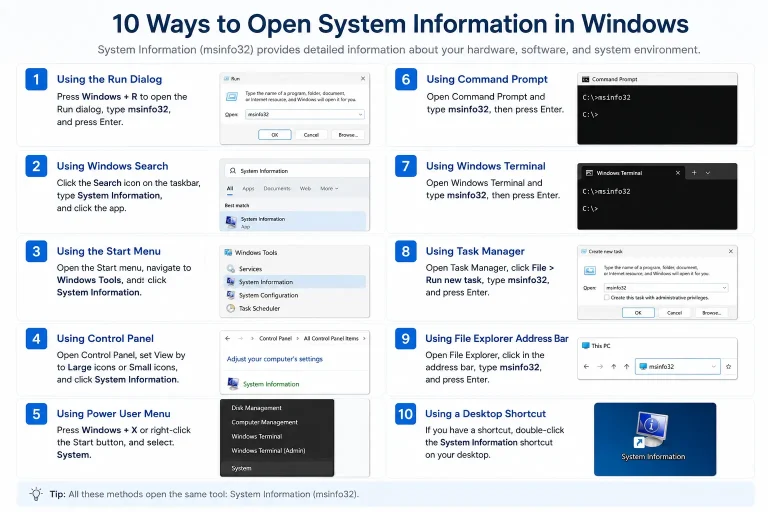Click the Windows Terminal tab icon
The height and width of the screenshot is (512, 768).
(589, 173)
